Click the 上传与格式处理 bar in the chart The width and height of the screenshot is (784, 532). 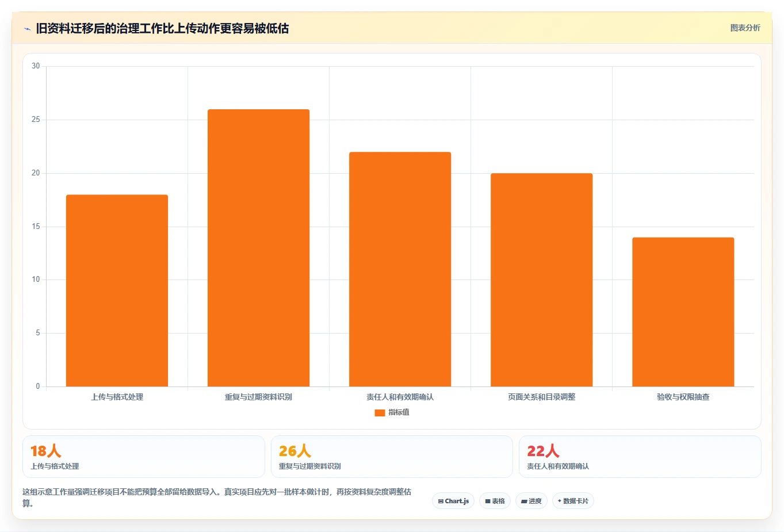point(117,290)
